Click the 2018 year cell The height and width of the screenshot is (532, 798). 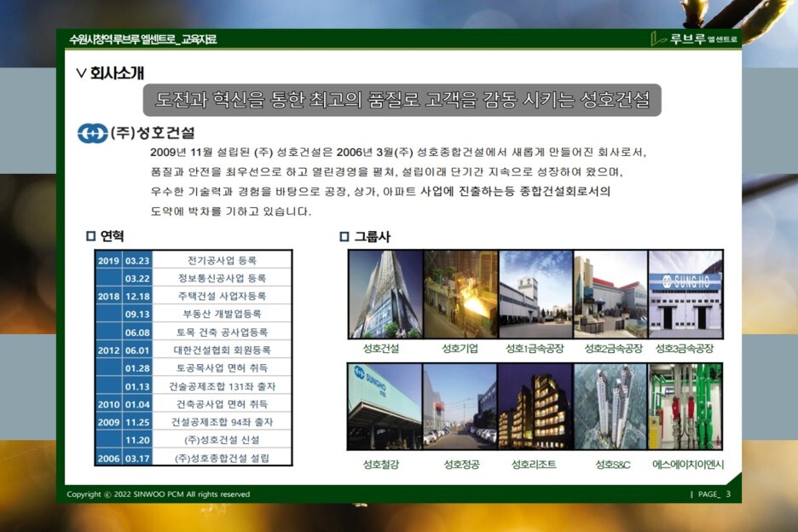click(108, 296)
